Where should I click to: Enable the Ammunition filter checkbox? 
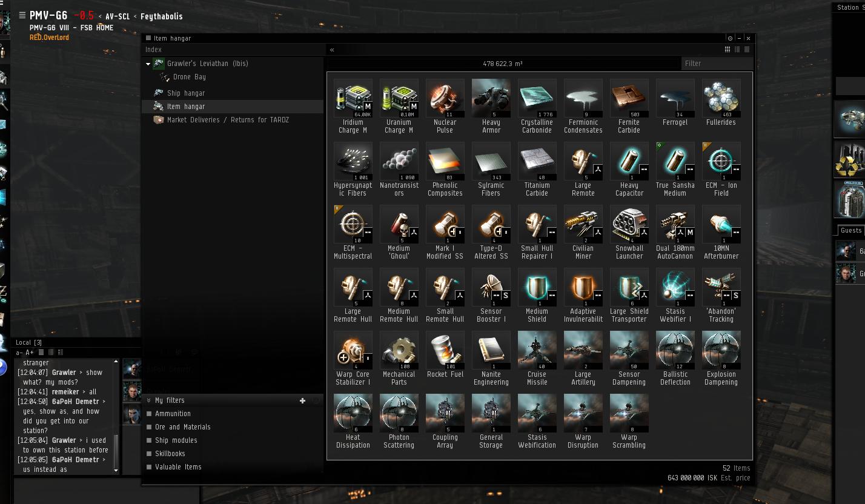tap(149, 414)
